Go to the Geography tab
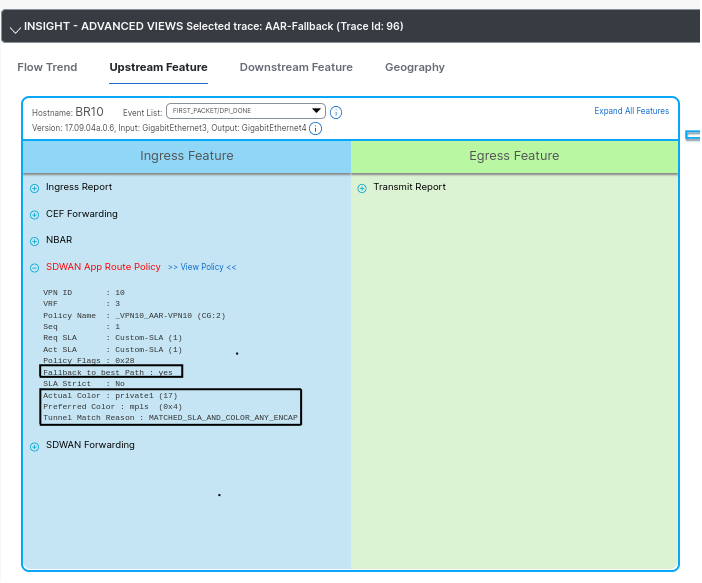This screenshot has width=702, height=583. click(414, 67)
